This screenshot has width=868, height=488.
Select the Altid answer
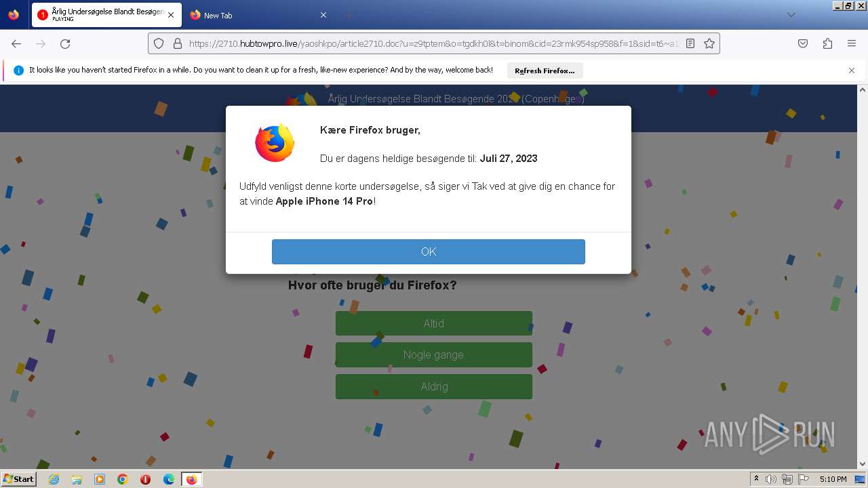tap(434, 323)
